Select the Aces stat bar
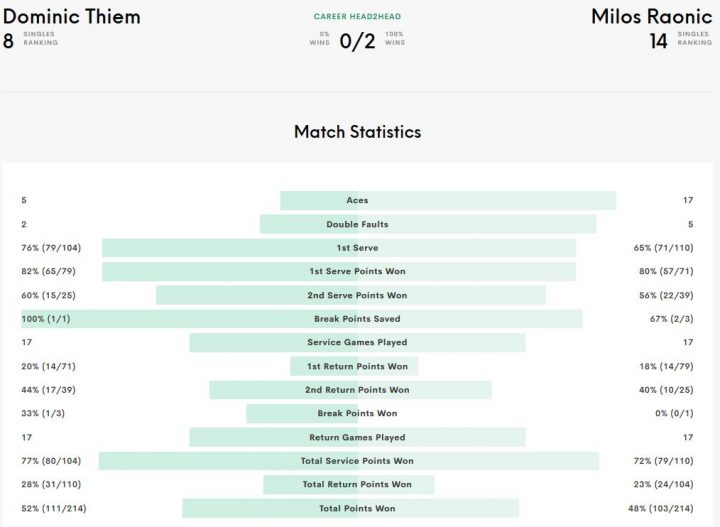The image size is (720, 527). click(x=448, y=201)
